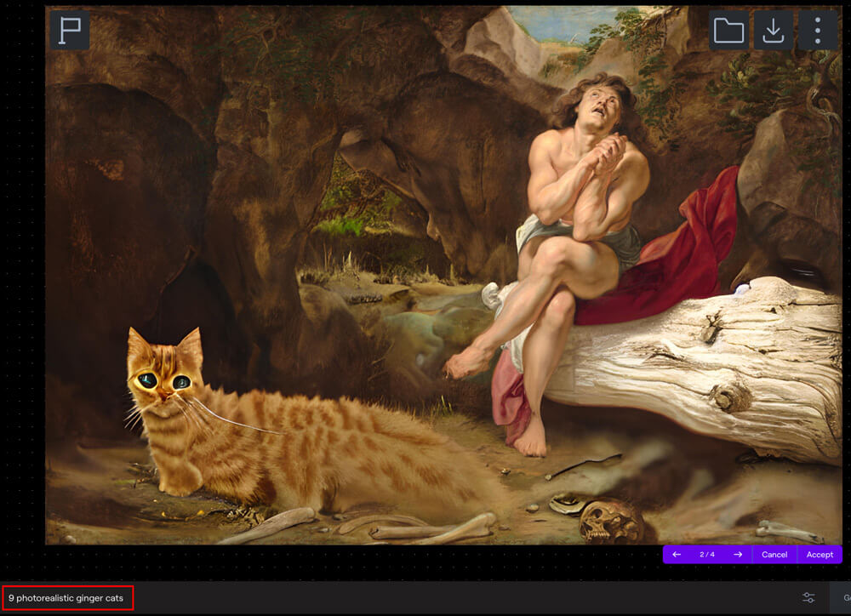This screenshot has width=851, height=616.
Task: Click the painting canvas image
Action: click(443, 275)
